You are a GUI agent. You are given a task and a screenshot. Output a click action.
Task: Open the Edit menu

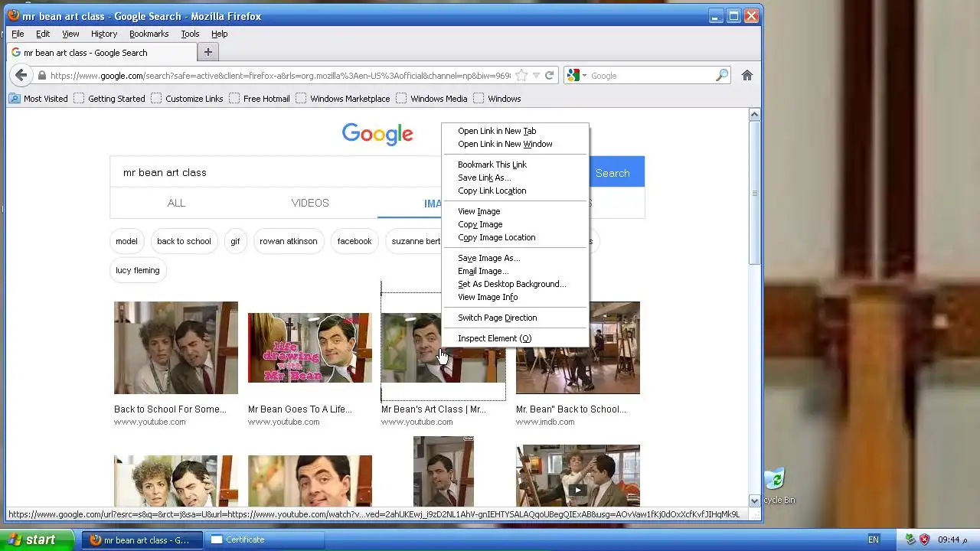click(x=43, y=34)
